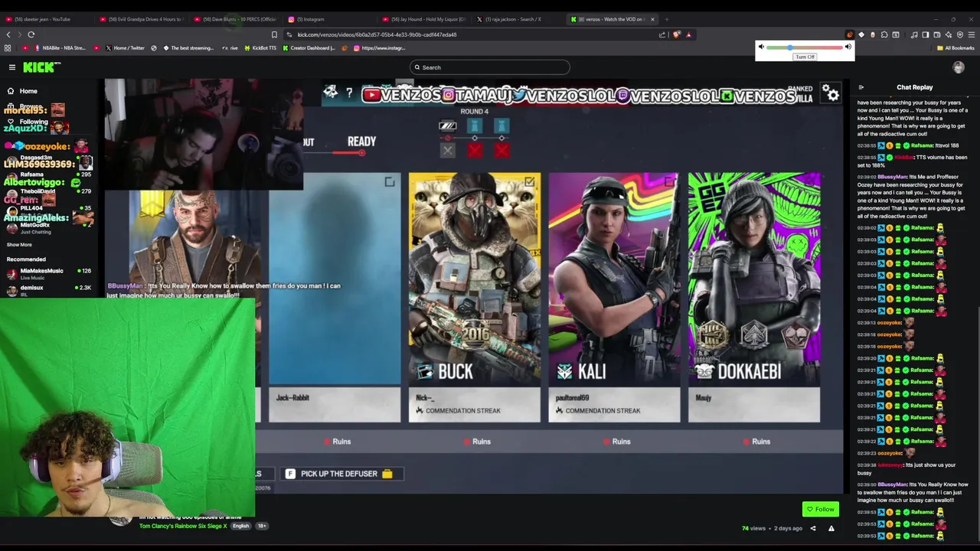
Task: Go back with the browser back arrow
Action: [x=8, y=34]
